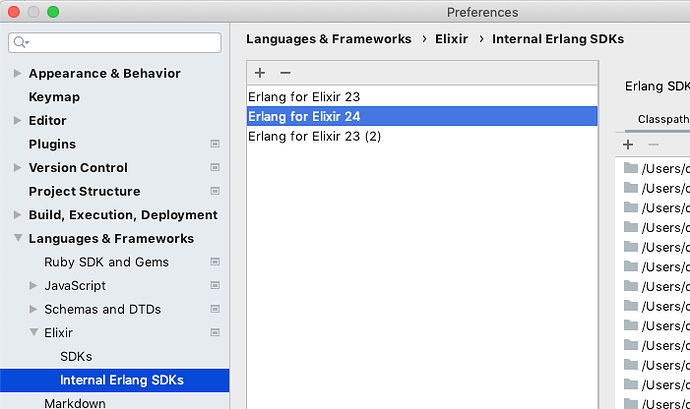Focus the preferences search field

point(114,42)
